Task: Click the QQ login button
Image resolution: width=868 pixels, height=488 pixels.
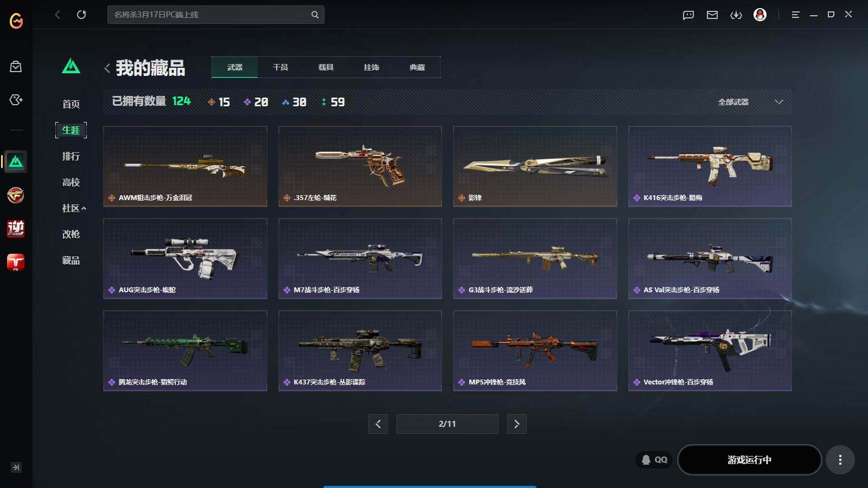Action: click(x=654, y=460)
